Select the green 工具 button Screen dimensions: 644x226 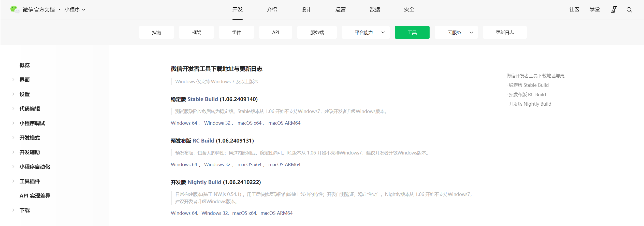pos(412,32)
